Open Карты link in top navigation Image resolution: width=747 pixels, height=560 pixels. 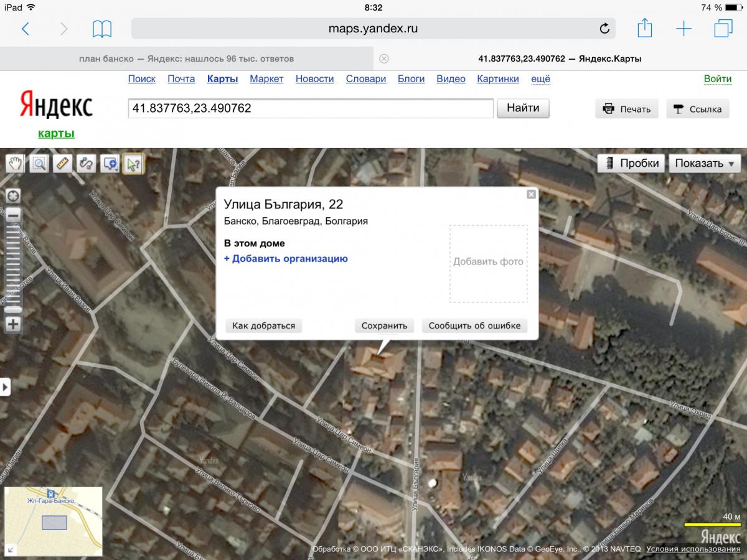tap(223, 79)
